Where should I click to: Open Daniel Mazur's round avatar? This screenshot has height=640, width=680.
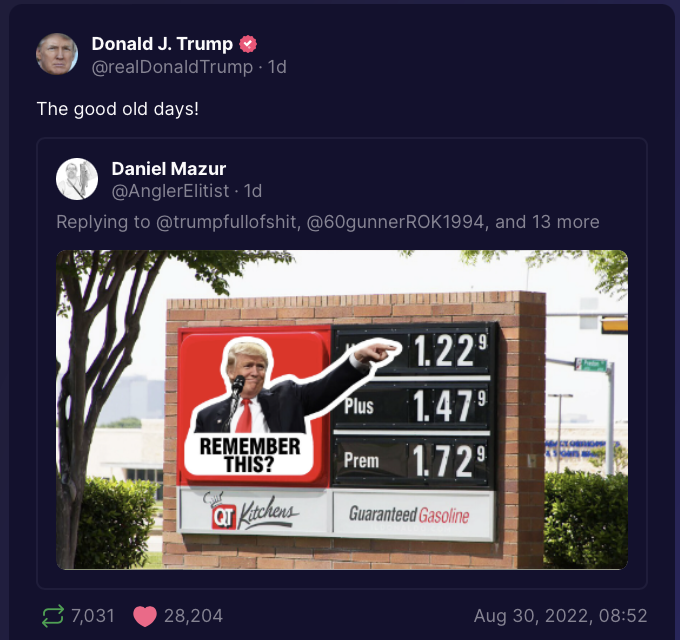point(77,179)
